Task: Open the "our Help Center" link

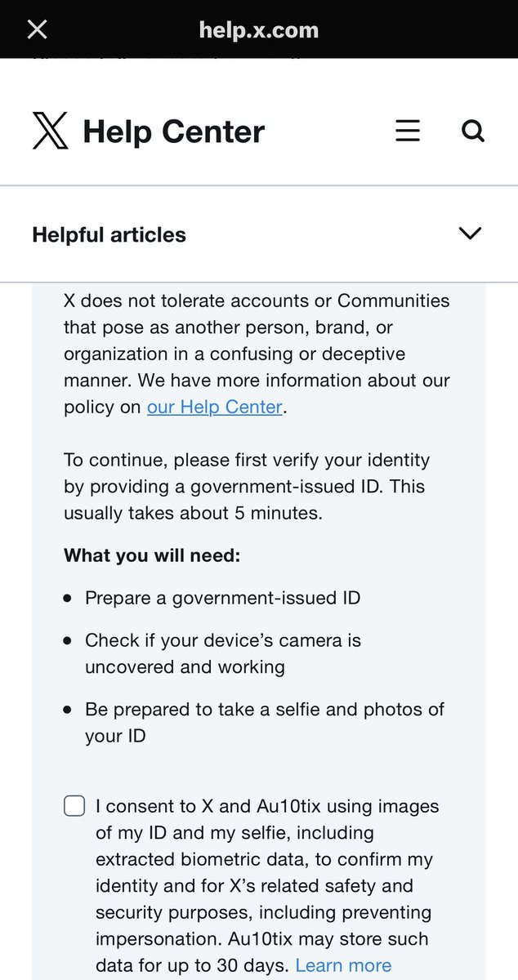Action: point(214,408)
